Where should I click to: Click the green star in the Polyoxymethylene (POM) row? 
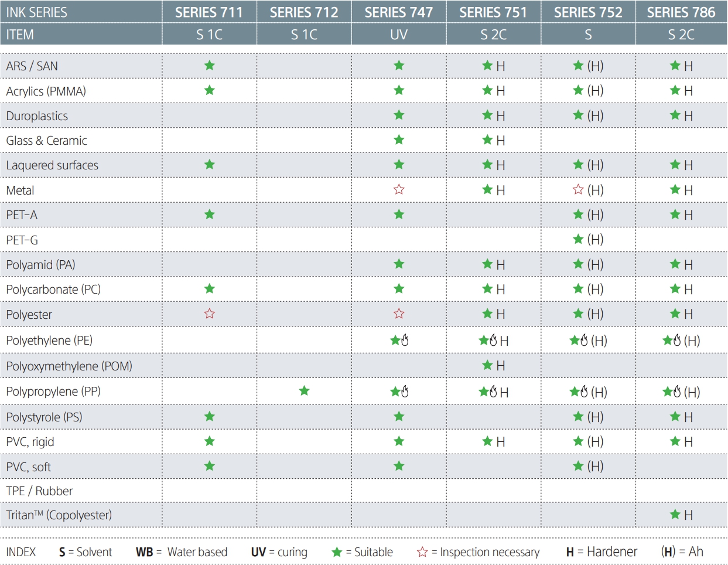tap(487, 365)
